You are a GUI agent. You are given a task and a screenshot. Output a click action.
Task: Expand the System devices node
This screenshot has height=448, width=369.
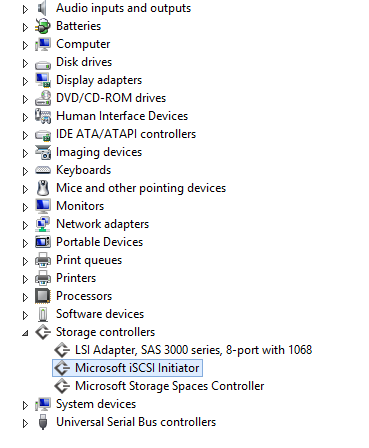click(25, 405)
